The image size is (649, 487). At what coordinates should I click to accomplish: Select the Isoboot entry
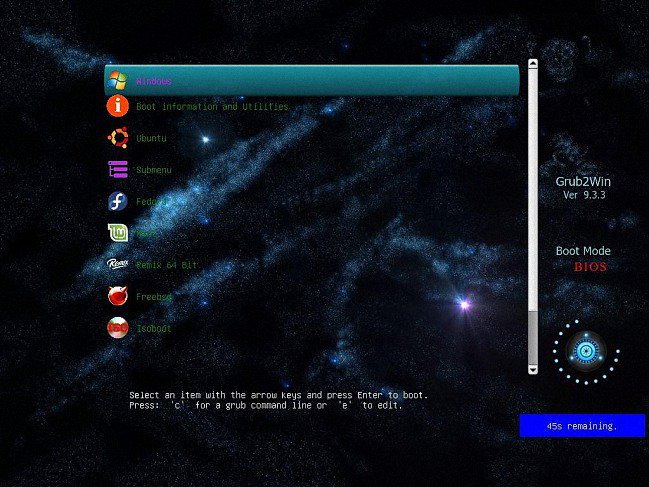click(154, 329)
